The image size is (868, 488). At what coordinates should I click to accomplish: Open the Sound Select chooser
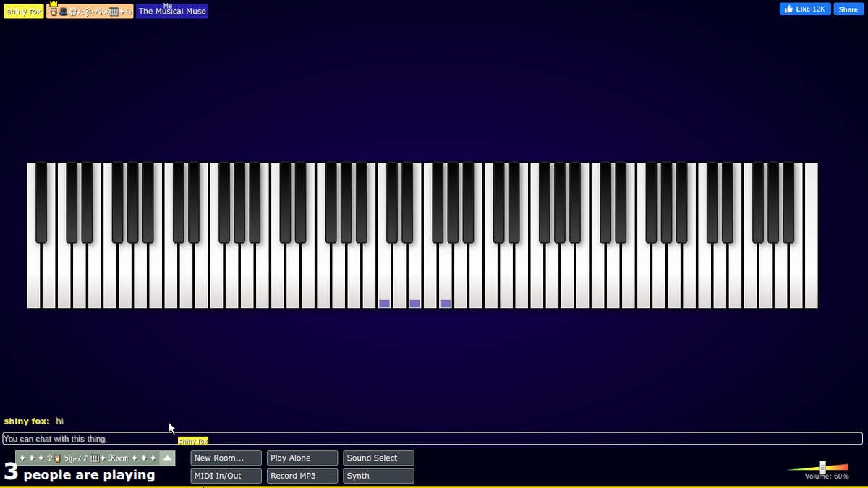pos(378,458)
